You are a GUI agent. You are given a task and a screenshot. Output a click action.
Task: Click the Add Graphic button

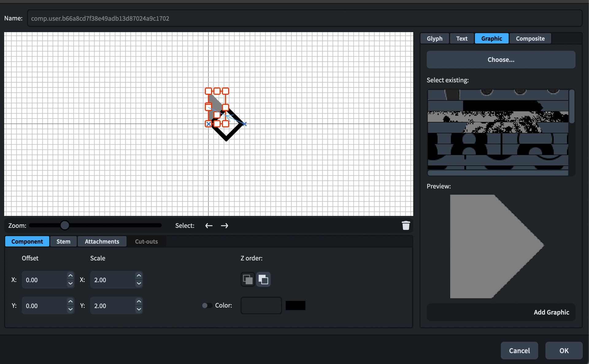pos(551,312)
